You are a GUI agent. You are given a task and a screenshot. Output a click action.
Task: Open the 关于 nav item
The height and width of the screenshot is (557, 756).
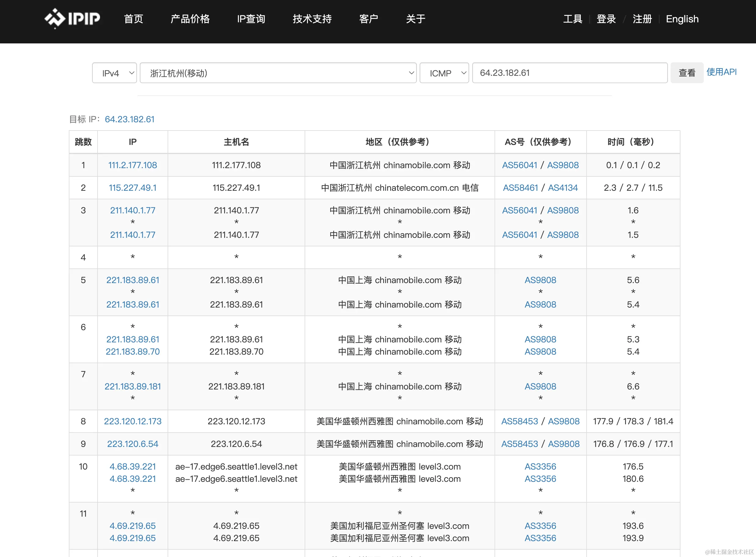click(416, 19)
